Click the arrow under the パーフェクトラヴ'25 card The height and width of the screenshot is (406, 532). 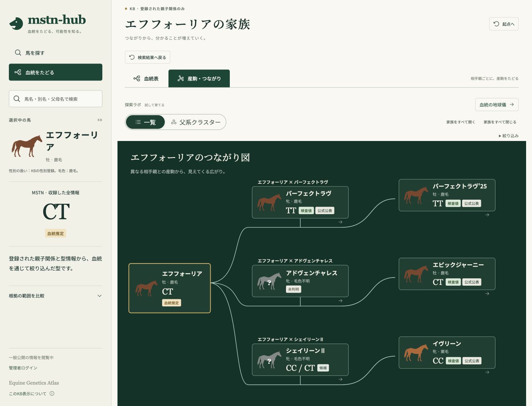click(x=487, y=215)
